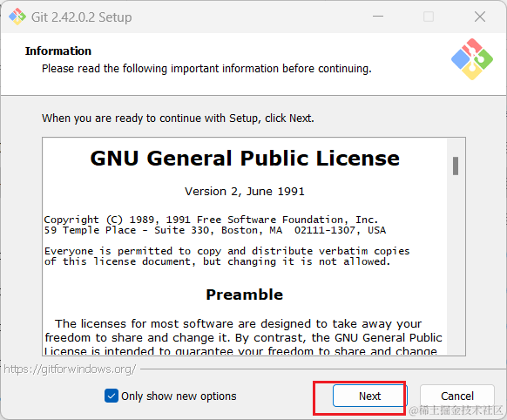The width and height of the screenshot is (507, 420).
Task: Click the 'Everyone is permitted to copy' paragraph
Action: 227,256
